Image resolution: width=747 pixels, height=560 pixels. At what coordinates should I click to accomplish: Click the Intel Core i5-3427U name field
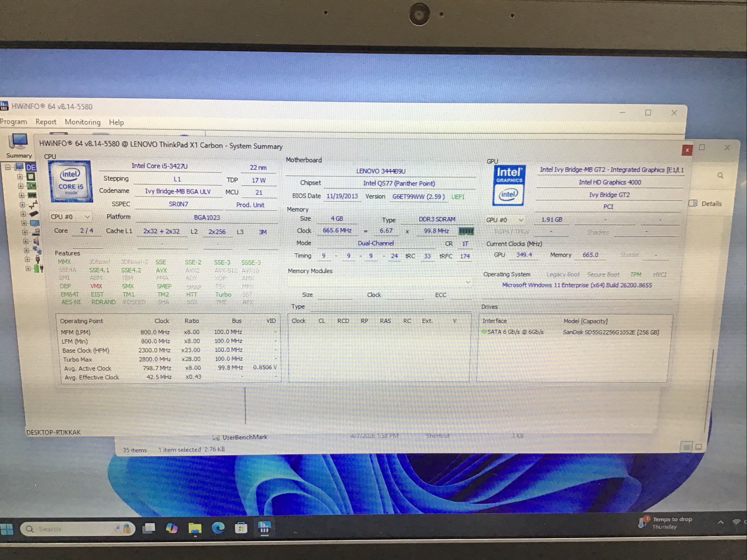pyautogui.click(x=160, y=166)
